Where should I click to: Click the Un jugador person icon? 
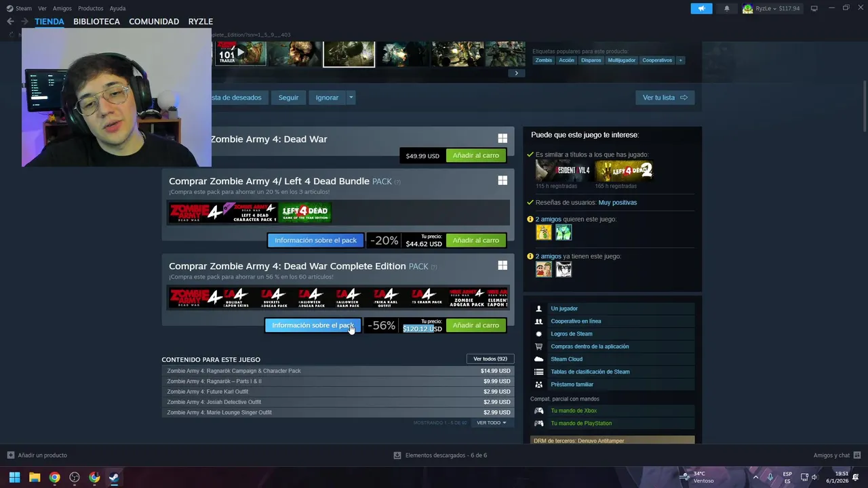tap(538, 308)
